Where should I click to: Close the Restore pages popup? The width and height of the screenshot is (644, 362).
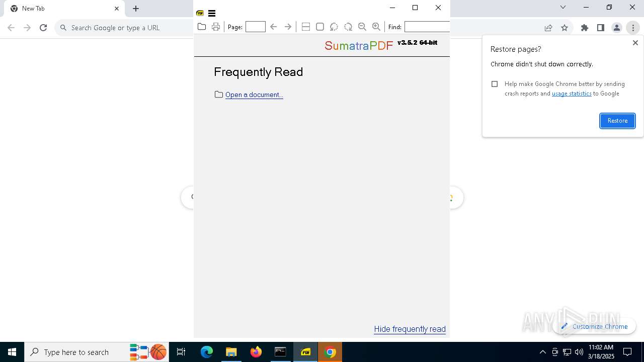pos(635,43)
